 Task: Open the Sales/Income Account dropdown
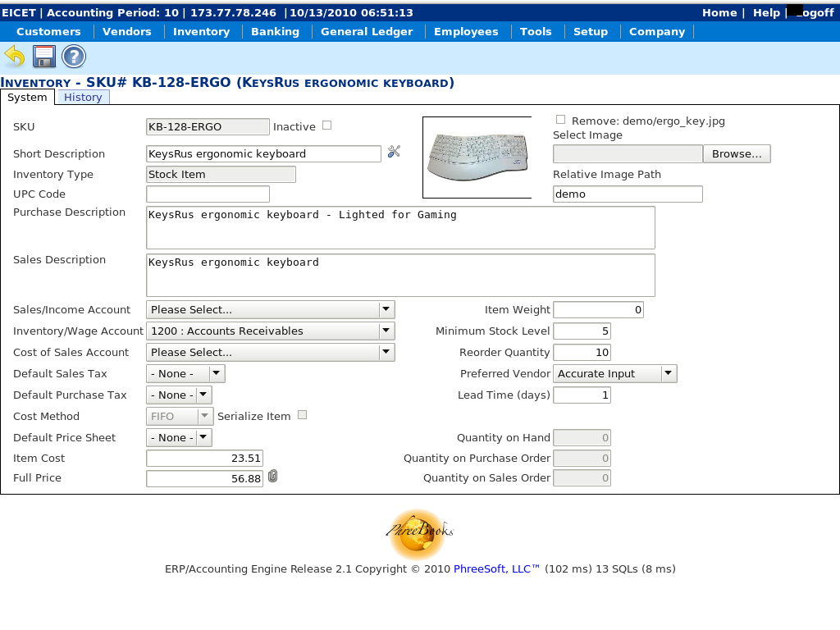pyautogui.click(x=271, y=309)
